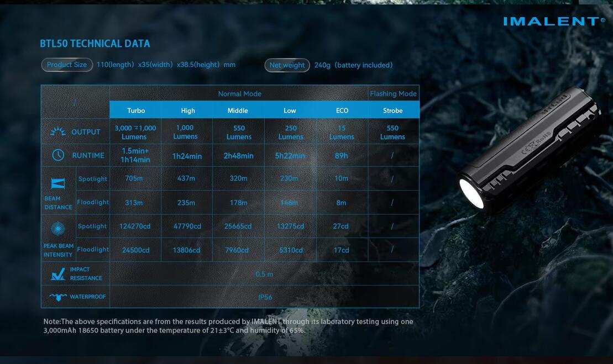Viewport: 613px width, 364px height.
Task: Click the IP56 waterproof rating value
Action: coord(265,297)
